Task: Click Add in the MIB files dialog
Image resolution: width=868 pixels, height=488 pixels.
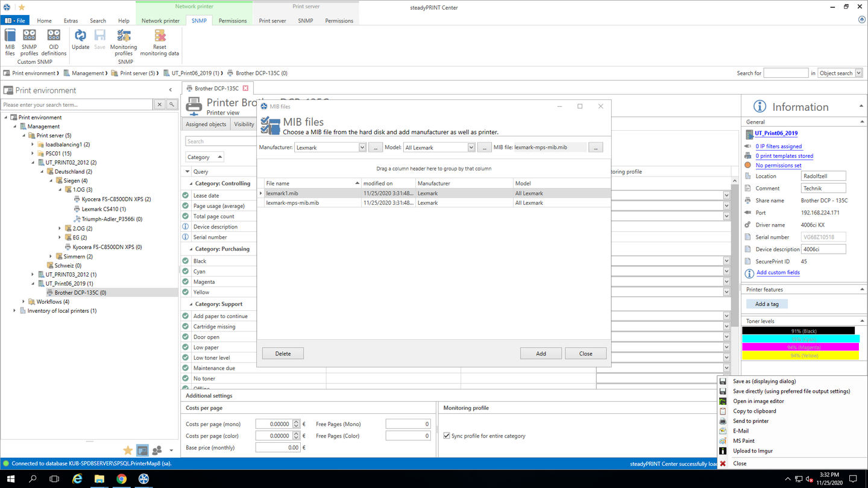Action: tap(541, 354)
